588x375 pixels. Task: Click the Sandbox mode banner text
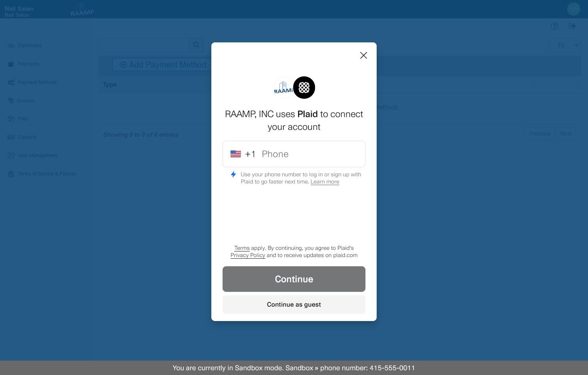(294, 368)
